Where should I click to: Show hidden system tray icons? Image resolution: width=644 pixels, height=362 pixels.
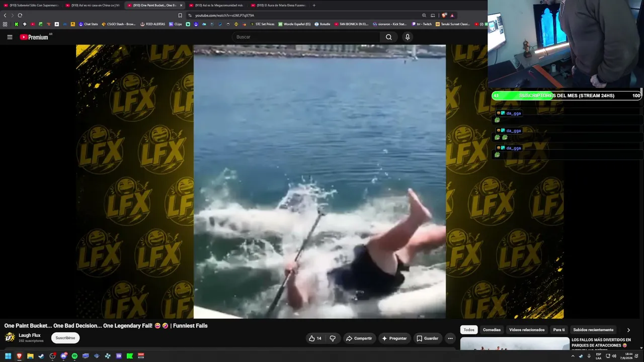[x=573, y=356]
